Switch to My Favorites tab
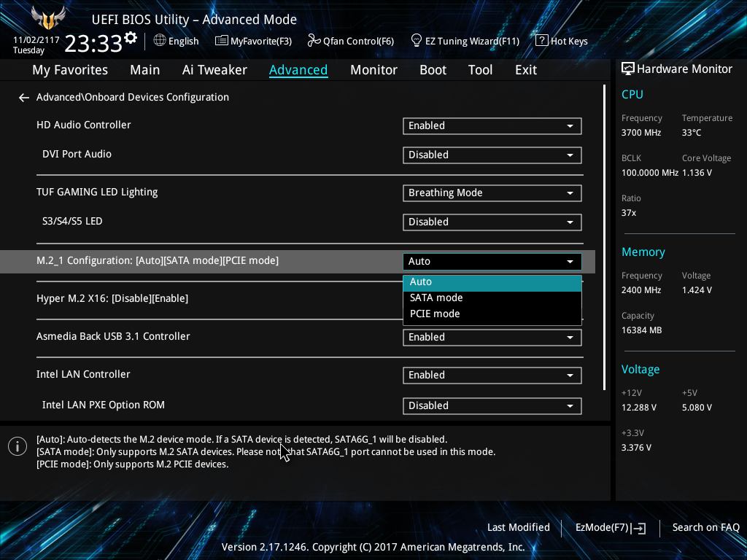Screen dimensions: 747x560 [70, 70]
